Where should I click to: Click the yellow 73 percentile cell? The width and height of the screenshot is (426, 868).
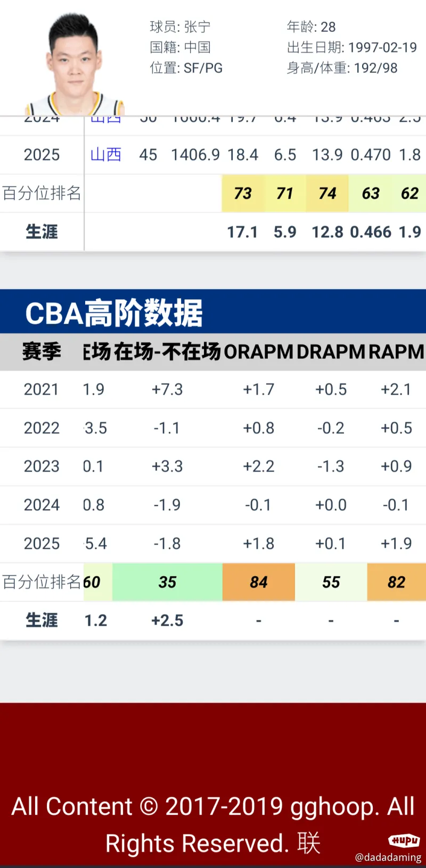click(243, 193)
